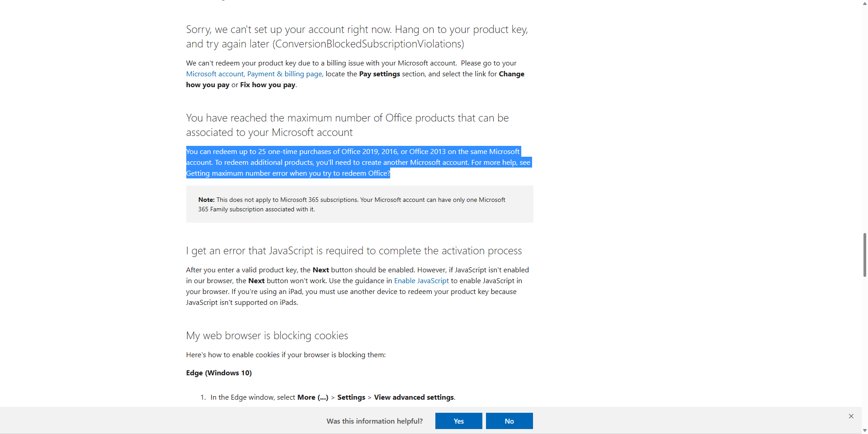The image size is (868, 434).
Task: Click the 'Sorry, we can't set up your account' heading
Action: pos(357,37)
